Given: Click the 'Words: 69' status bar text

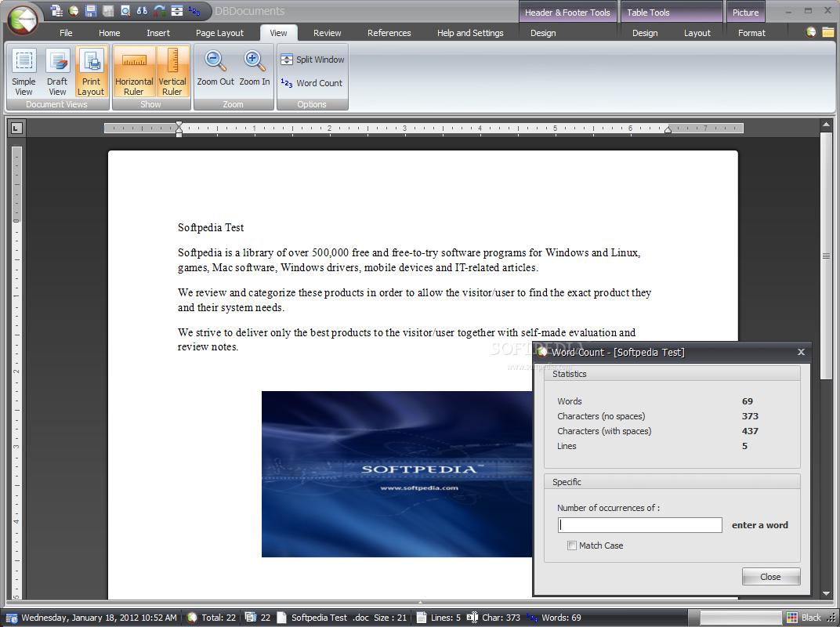Looking at the screenshot, I should (x=561, y=618).
